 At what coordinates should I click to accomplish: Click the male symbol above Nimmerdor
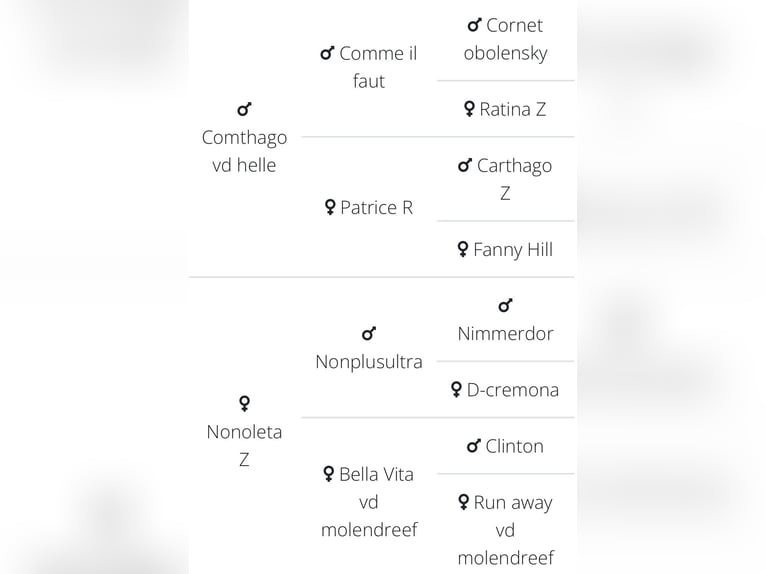tap(505, 306)
